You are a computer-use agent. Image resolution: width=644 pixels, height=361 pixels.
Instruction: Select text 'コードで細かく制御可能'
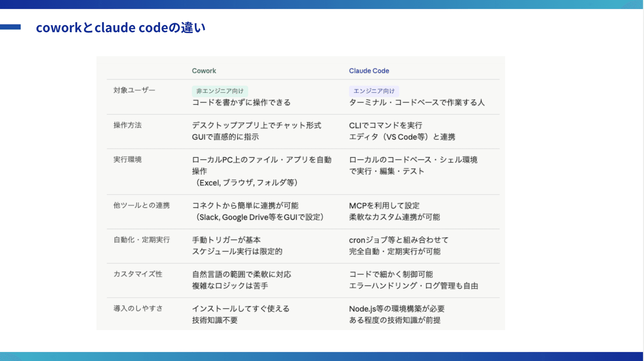(x=391, y=274)
